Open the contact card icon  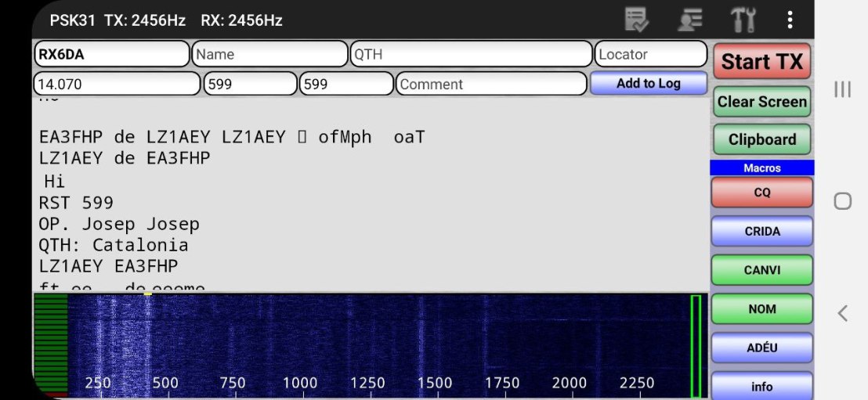click(689, 20)
